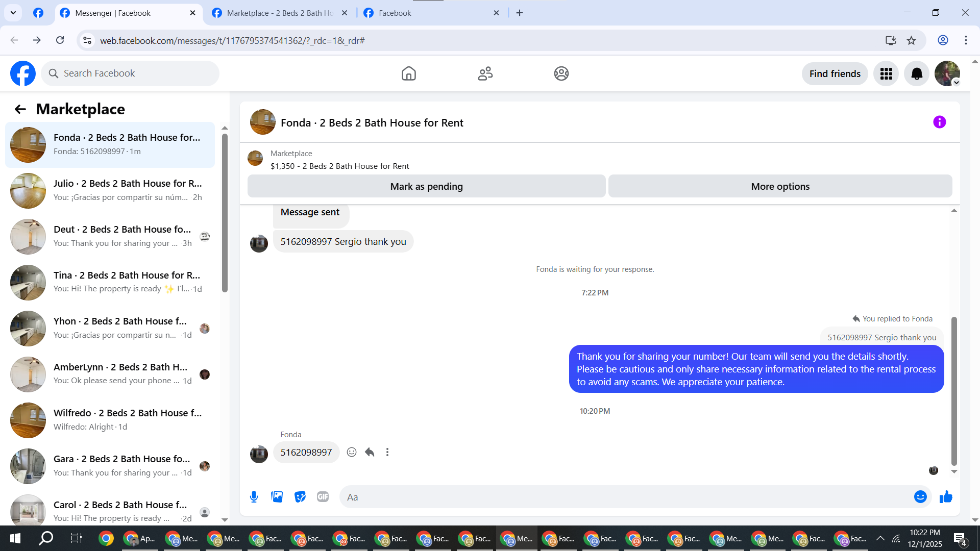Close the Marketplace browser tab
The width and height of the screenshot is (980, 551).
pyautogui.click(x=345, y=13)
